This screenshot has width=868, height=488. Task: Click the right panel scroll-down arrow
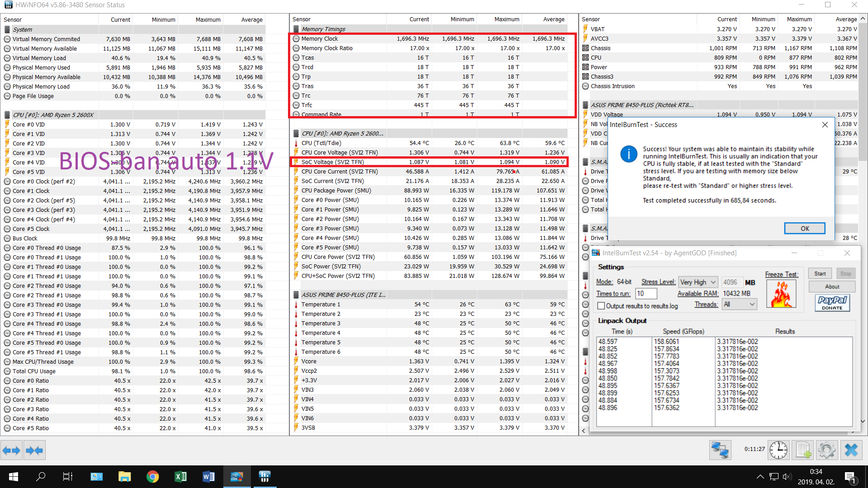pos(863,421)
